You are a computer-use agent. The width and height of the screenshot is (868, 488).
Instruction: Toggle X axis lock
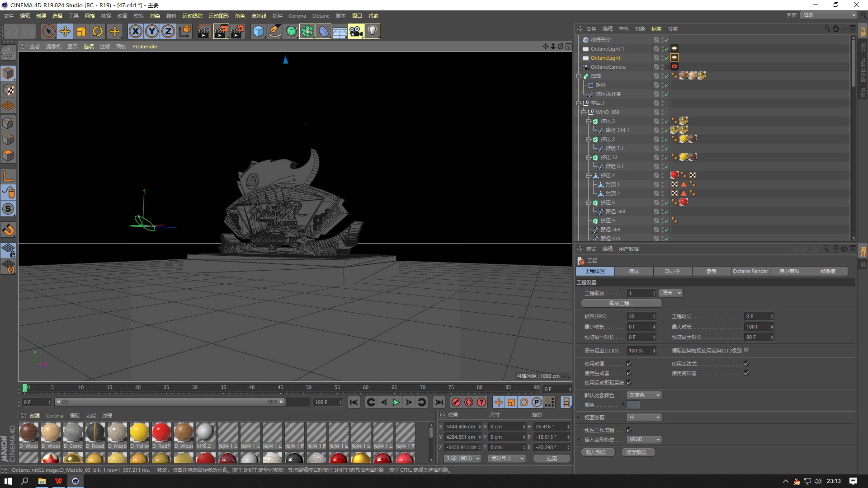136,31
